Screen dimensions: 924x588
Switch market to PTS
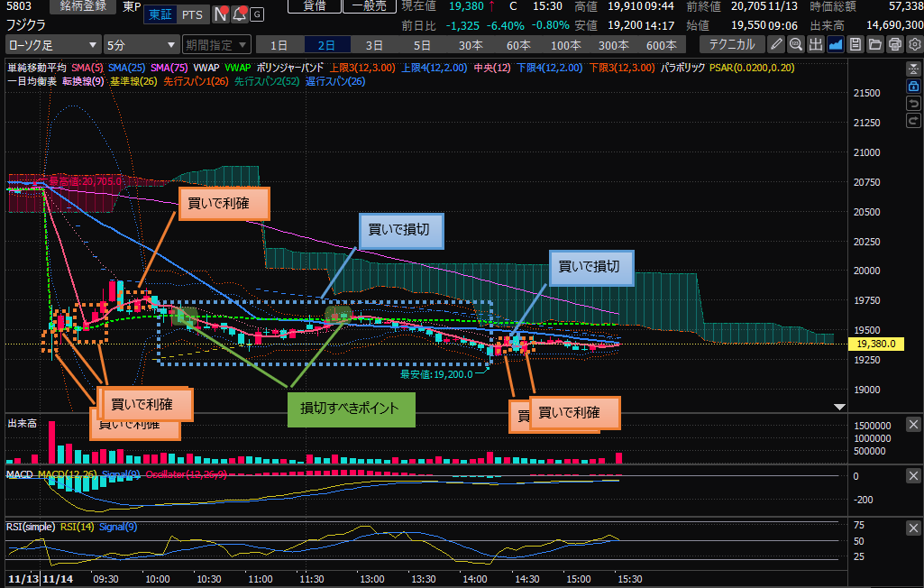point(191,14)
